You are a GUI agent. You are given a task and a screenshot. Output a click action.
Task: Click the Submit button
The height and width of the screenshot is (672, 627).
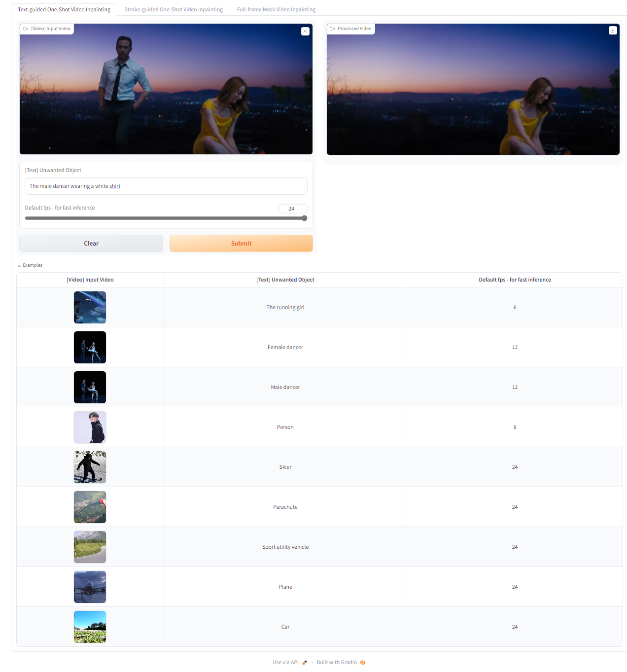241,244
